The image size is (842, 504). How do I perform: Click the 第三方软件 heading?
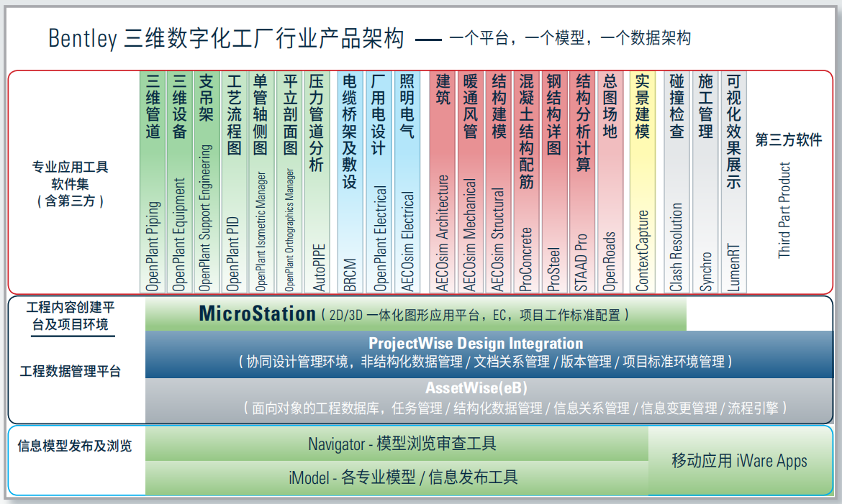click(788, 140)
